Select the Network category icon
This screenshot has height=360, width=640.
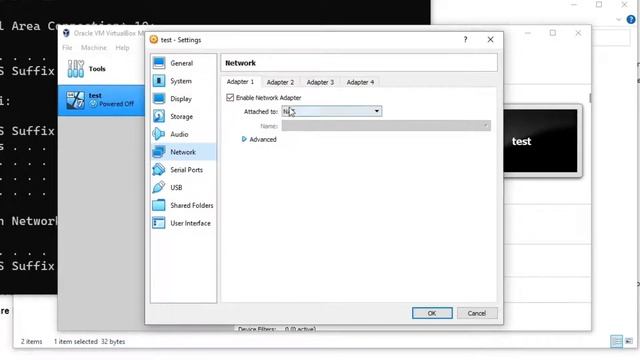(x=159, y=152)
